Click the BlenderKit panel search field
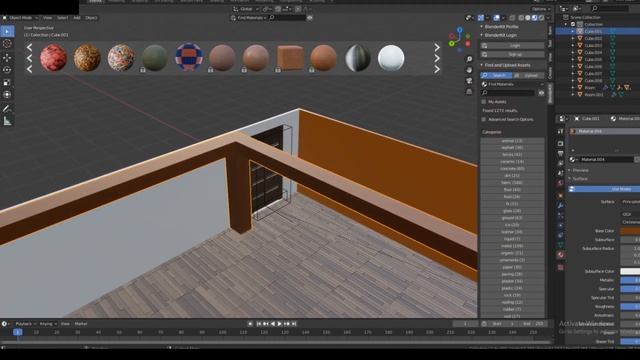The width and height of the screenshot is (640, 360). point(508,93)
